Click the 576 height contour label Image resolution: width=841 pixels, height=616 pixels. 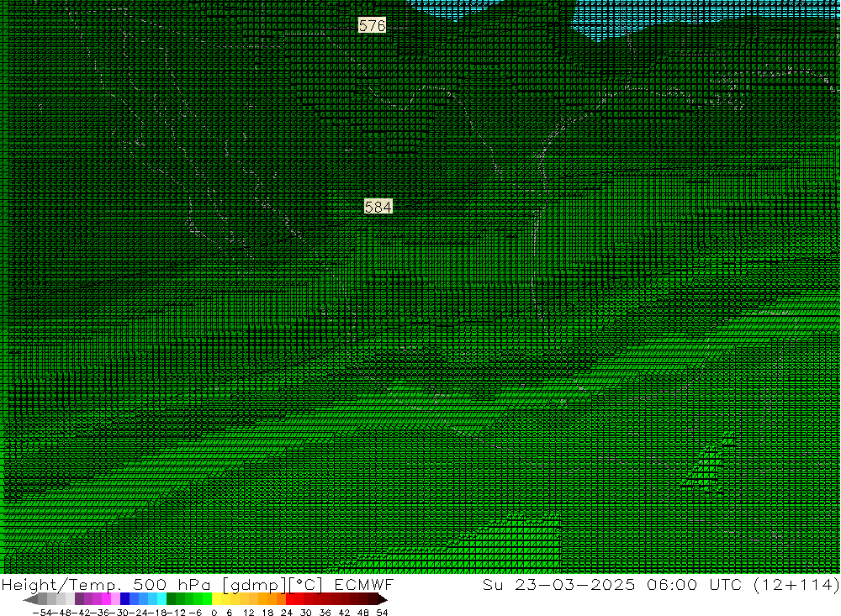372,25
